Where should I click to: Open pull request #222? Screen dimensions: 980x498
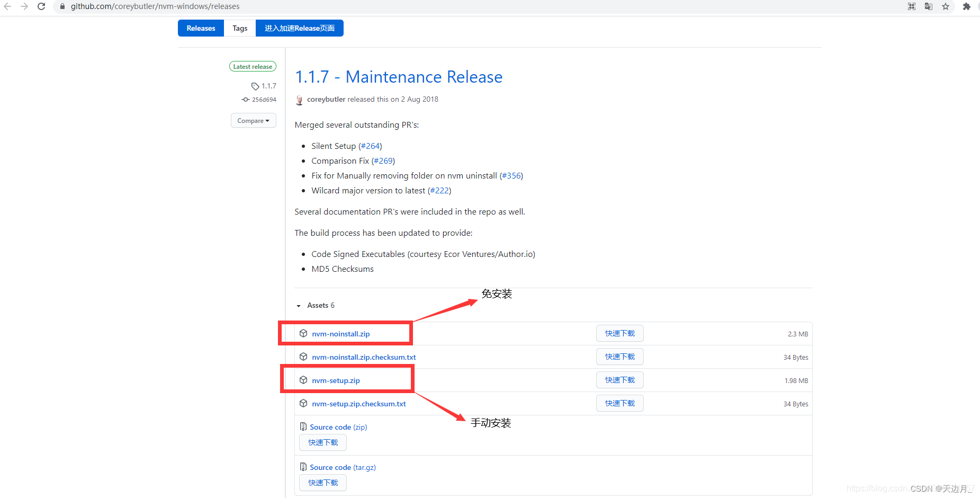(x=439, y=190)
